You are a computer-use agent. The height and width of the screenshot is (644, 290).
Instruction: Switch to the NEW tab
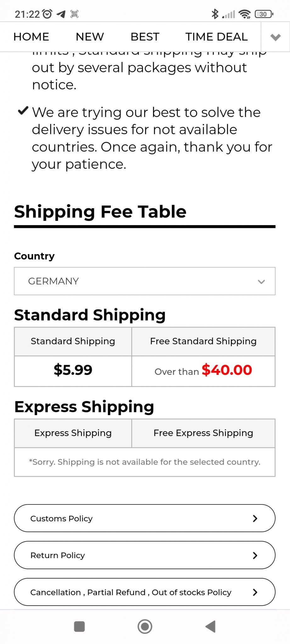coord(90,37)
